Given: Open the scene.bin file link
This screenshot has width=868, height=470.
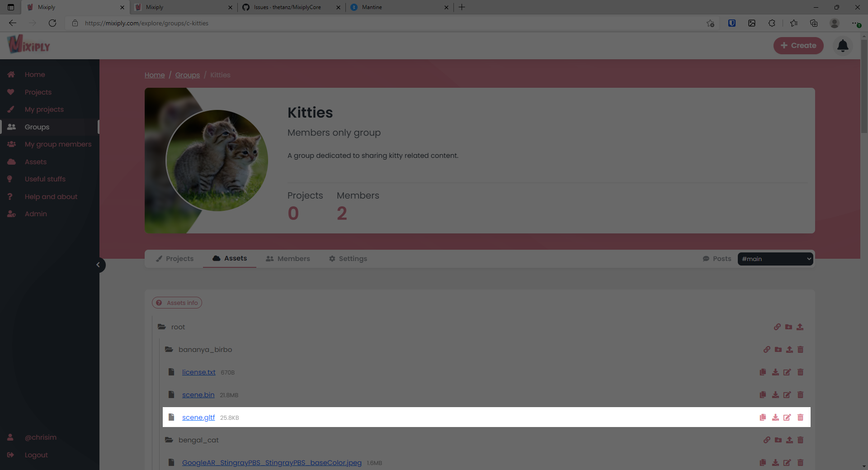Looking at the screenshot, I should (x=198, y=395).
